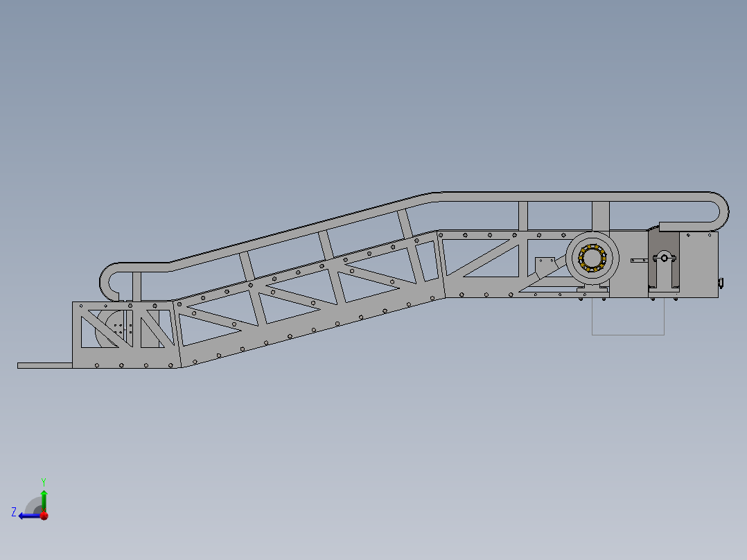This screenshot has height=560, width=747.
Task: Select the pillow block bearing in the dark housing
Action: pos(664,270)
